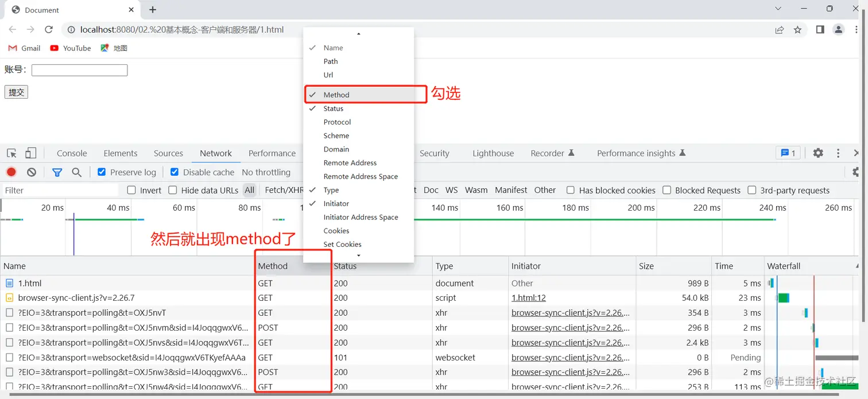Activate the inspect element picker icon
This screenshot has height=399, width=868.
click(x=11, y=153)
